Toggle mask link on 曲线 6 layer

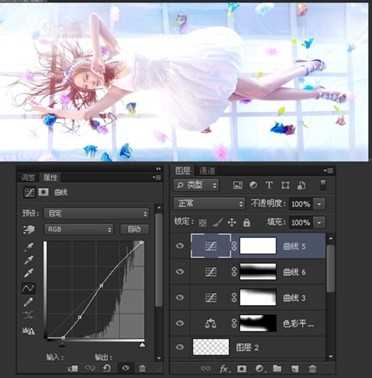click(x=234, y=272)
